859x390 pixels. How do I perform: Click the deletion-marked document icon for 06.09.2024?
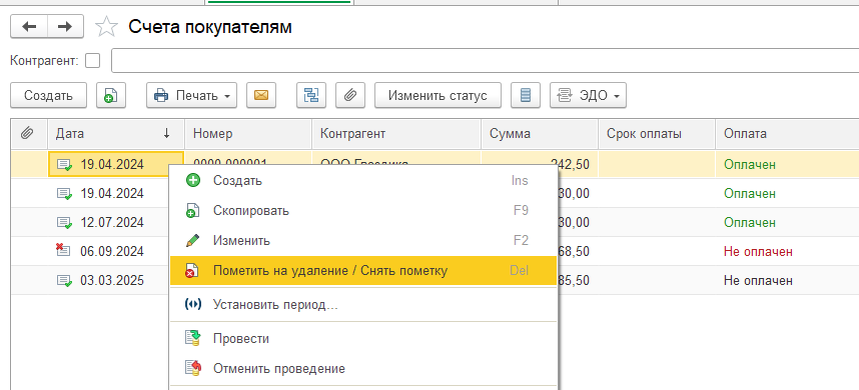coord(64,251)
